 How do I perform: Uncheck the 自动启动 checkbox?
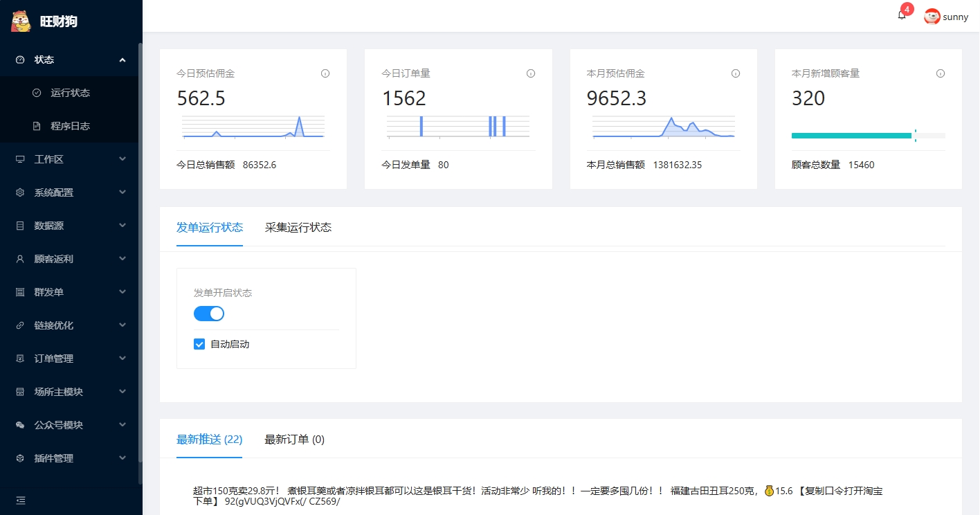click(199, 344)
